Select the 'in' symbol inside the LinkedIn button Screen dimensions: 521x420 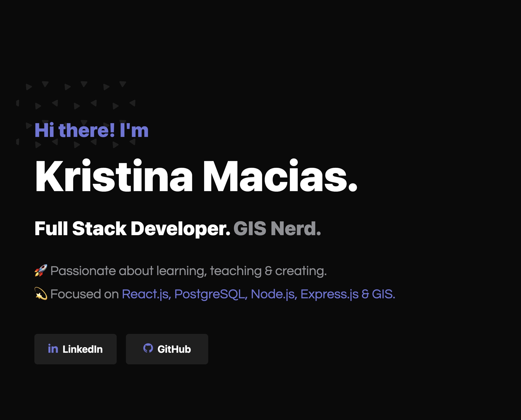tap(53, 349)
